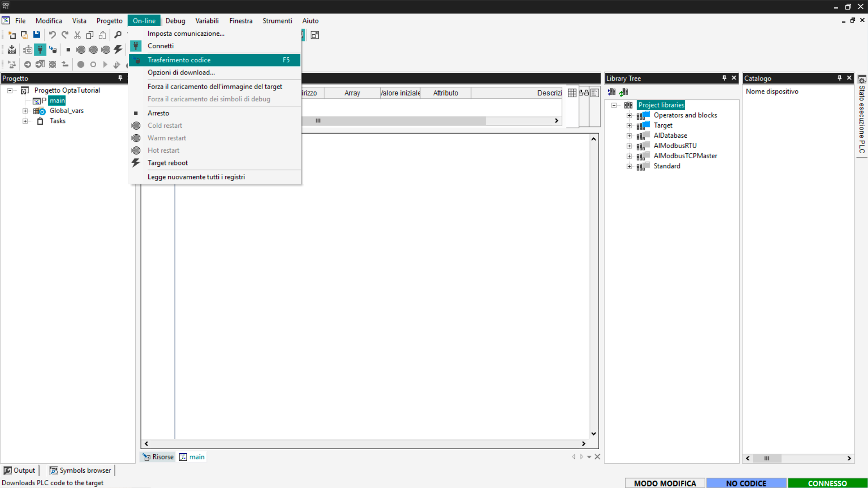Click the New project icon
Image resolution: width=868 pixels, height=488 pixels.
(12, 35)
